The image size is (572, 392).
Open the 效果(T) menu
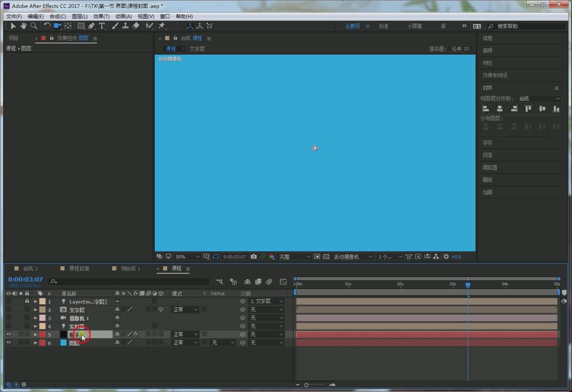click(101, 17)
